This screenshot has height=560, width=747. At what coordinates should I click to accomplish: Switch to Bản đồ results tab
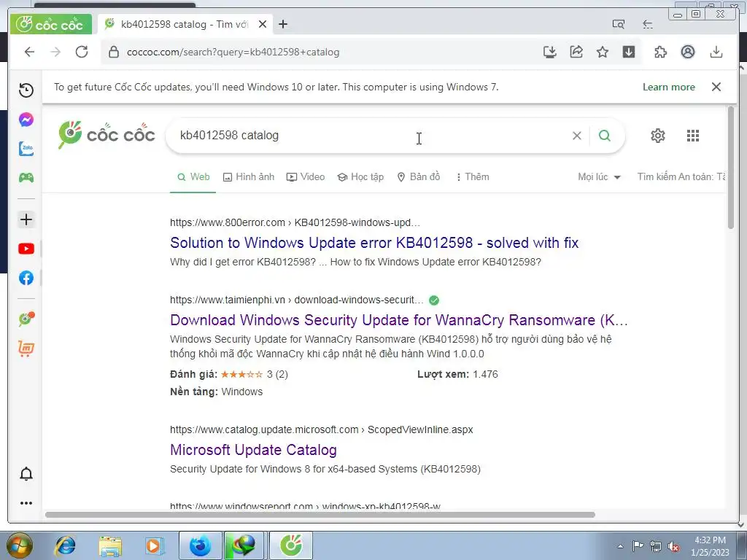(418, 177)
